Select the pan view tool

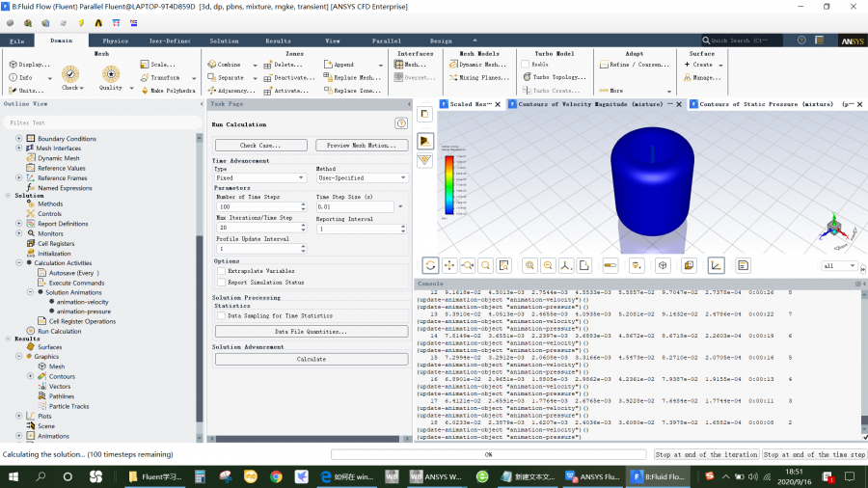pyautogui.click(x=449, y=265)
